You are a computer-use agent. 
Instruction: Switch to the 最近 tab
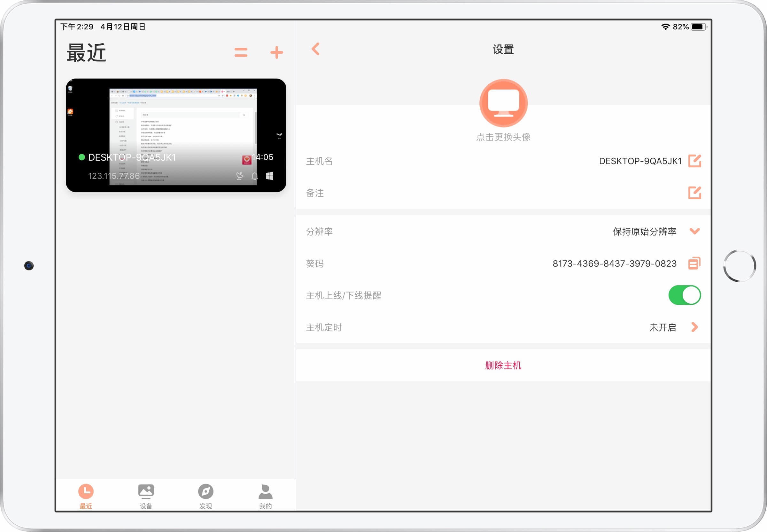point(86,496)
